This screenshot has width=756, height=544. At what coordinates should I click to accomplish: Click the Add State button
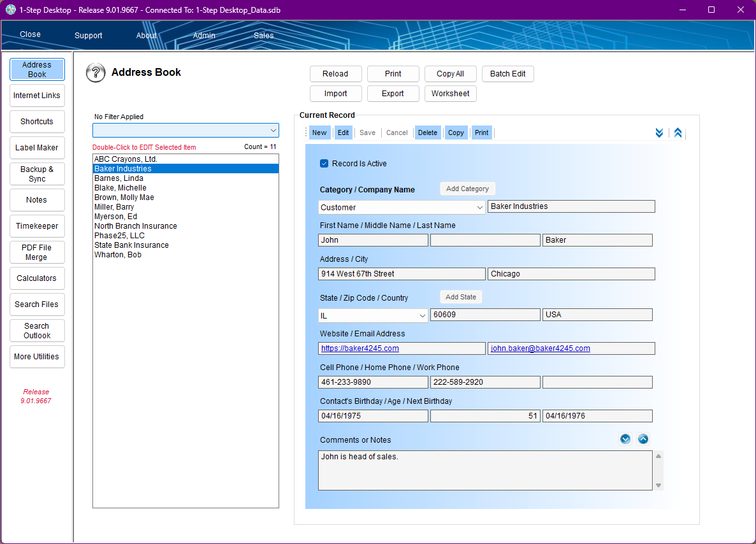(461, 297)
